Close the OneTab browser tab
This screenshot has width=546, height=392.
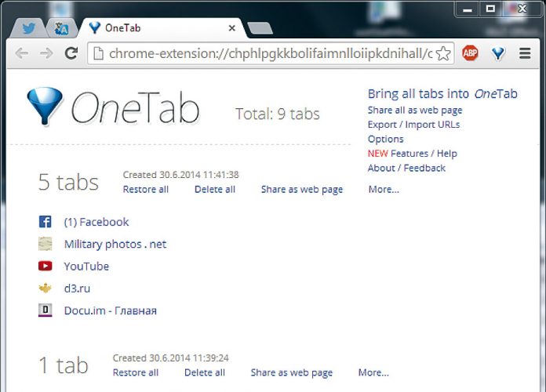pyautogui.click(x=231, y=28)
